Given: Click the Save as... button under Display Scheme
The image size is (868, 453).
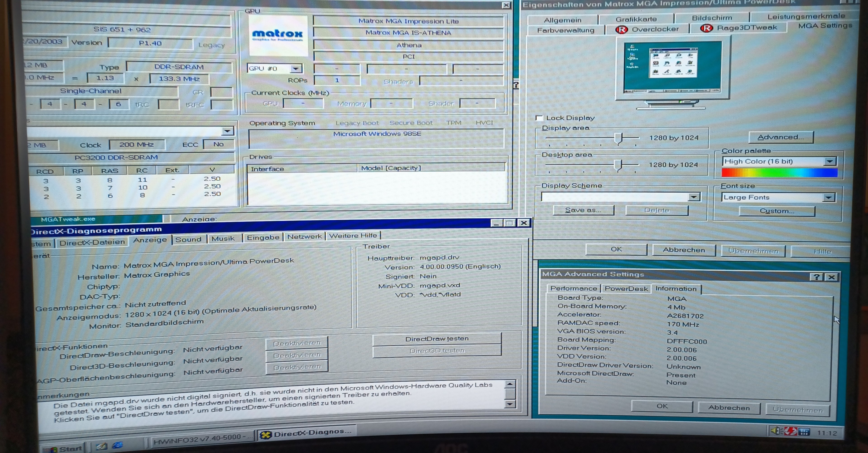Looking at the screenshot, I should [x=583, y=210].
